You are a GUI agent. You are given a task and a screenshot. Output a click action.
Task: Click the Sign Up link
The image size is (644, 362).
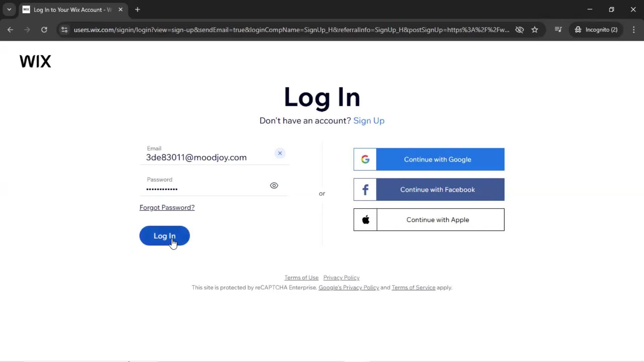[369, 121]
